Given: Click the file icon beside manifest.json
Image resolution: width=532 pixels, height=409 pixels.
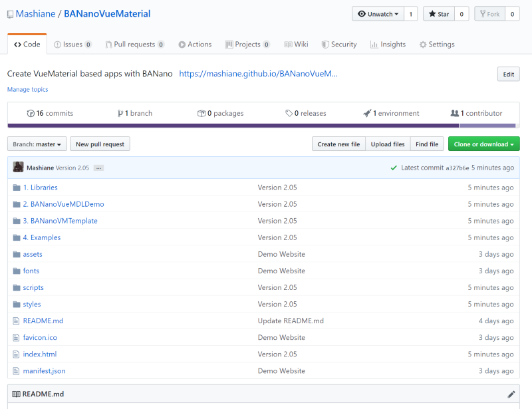Looking at the screenshot, I should tap(17, 370).
